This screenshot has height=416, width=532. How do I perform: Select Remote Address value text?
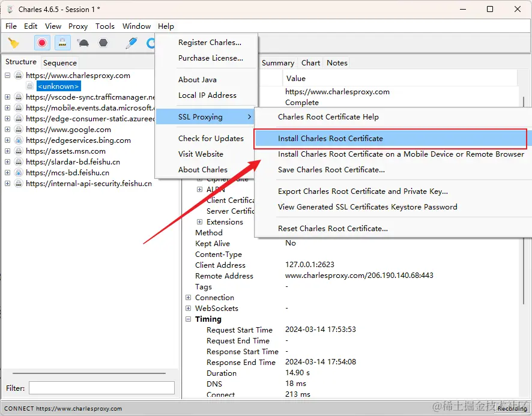pyautogui.click(x=359, y=276)
